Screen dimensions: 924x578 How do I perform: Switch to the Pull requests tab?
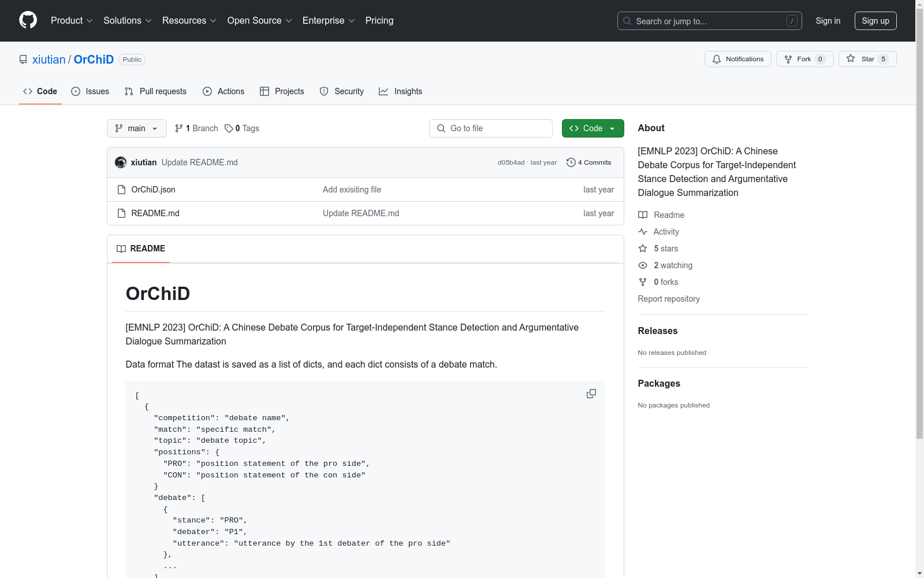(155, 91)
